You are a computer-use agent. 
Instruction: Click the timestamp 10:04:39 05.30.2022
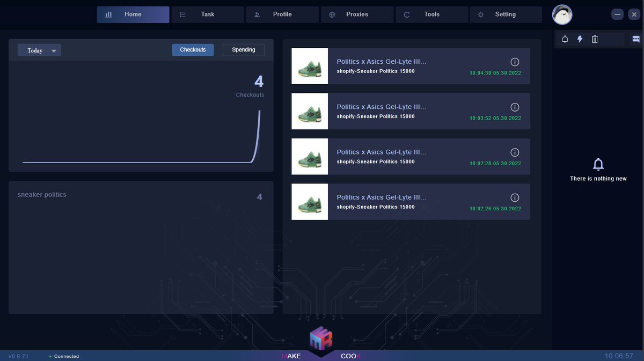495,73
